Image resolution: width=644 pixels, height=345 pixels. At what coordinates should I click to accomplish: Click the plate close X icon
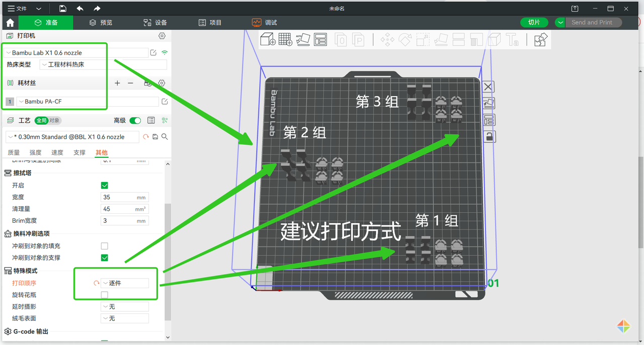(x=488, y=87)
